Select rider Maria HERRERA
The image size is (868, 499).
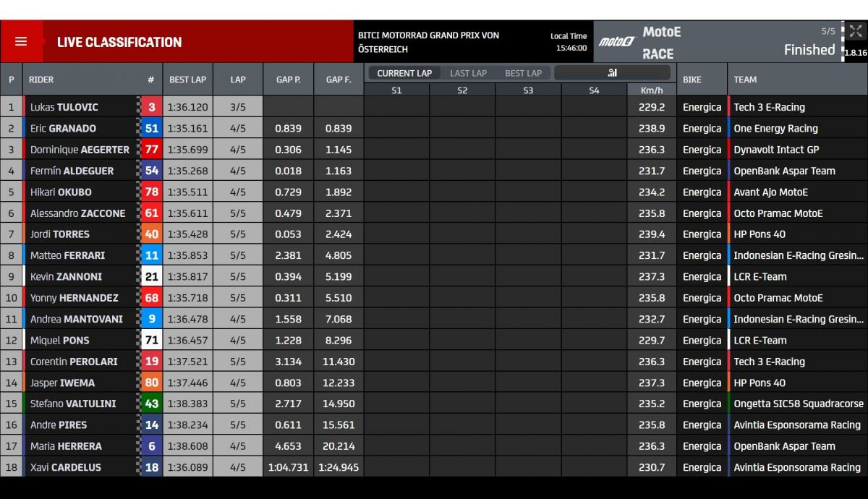pyautogui.click(x=66, y=446)
